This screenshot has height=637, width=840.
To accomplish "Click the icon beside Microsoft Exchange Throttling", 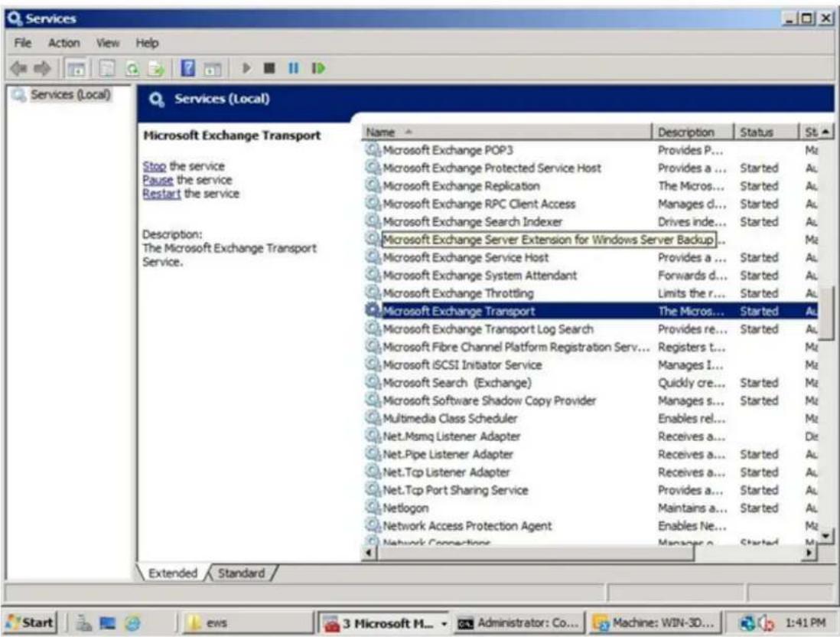I will tap(373, 292).
